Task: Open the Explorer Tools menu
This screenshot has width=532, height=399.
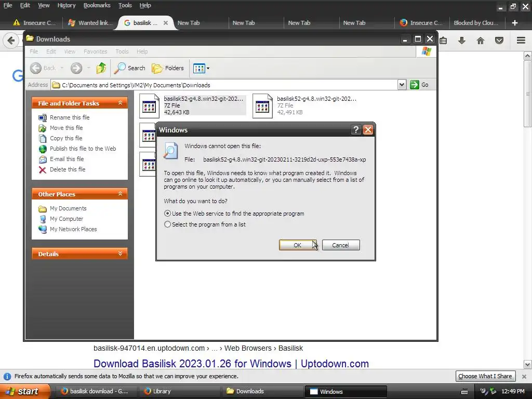Action: pyautogui.click(x=122, y=51)
